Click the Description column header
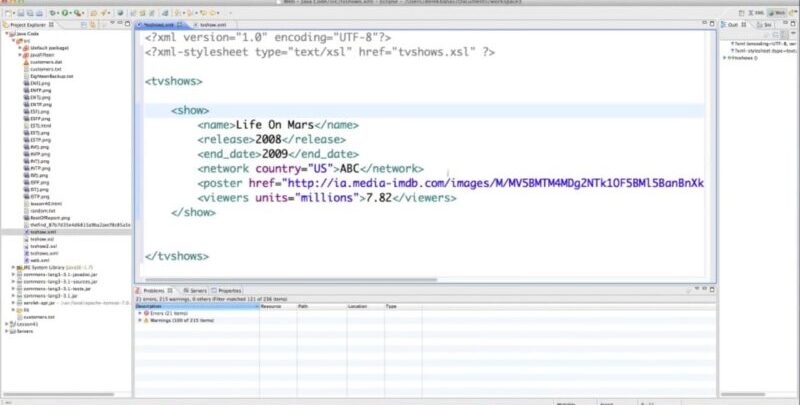Viewport: 800px width, 405px height. [197, 307]
